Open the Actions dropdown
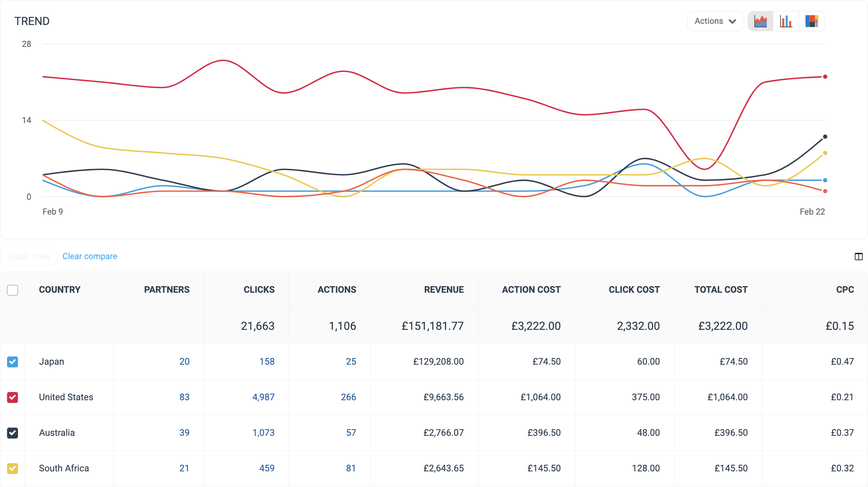The width and height of the screenshot is (868, 487). (x=715, y=21)
